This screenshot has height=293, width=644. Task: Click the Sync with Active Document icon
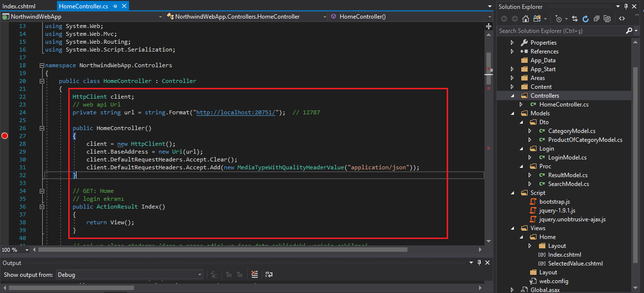pos(575,19)
